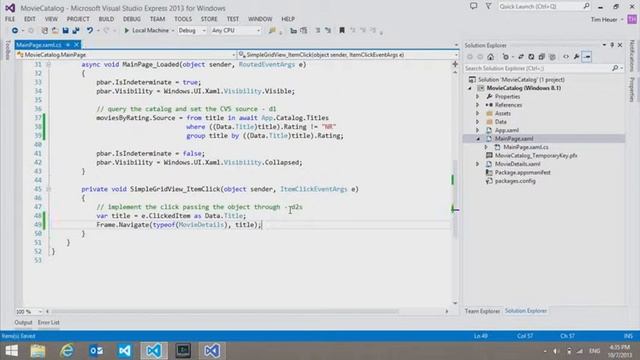
Task: Click the notifications funnel icon
Action: click(x=488, y=6)
